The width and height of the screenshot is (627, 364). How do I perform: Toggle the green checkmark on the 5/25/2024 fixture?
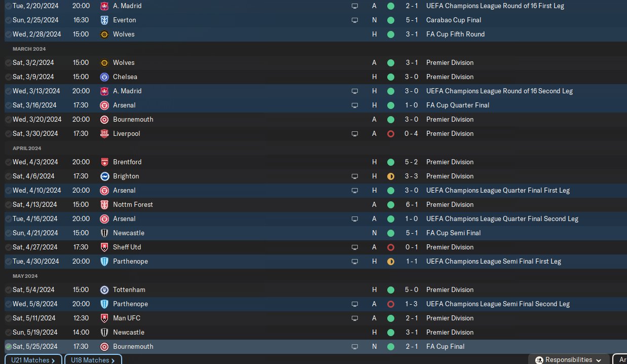pos(9,347)
